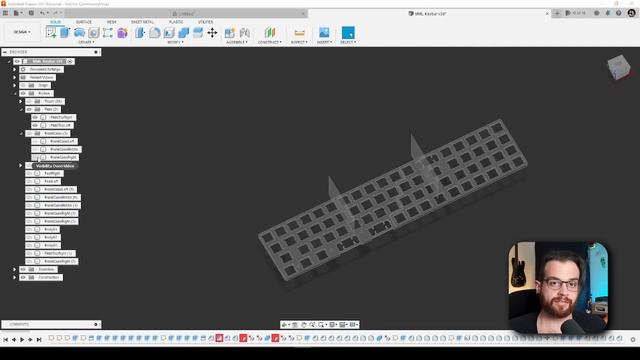Click the Measure icon in the Inspect group
This screenshot has height=360, width=640.
pyautogui.click(x=300, y=33)
